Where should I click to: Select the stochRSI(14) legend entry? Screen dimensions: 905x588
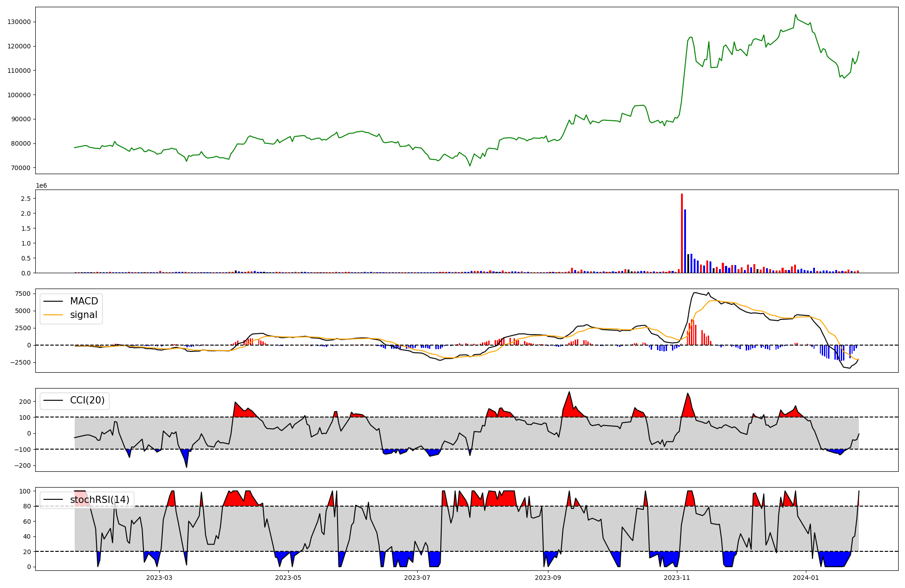tap(100, 500)
